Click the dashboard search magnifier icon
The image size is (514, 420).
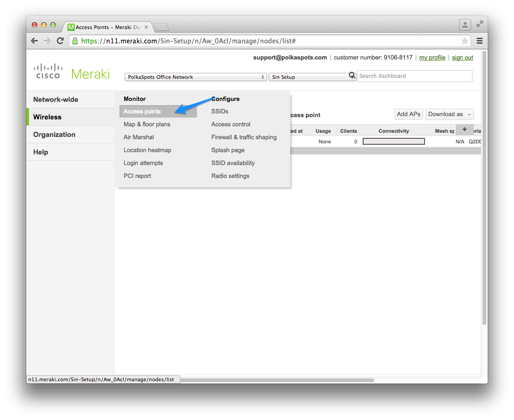352,76
